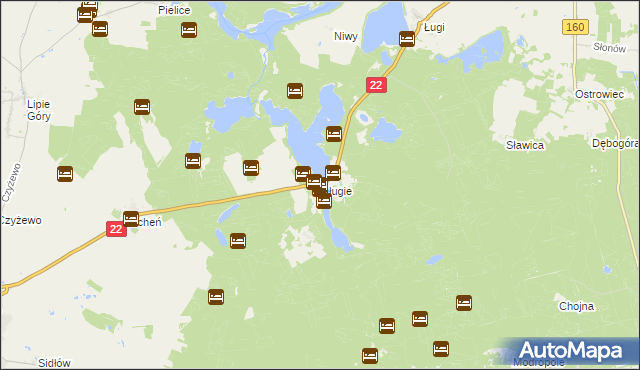The image size is (640, 370).
Task: Click the horizontal Czyżewo village label
Action: [x=21, y=221]
